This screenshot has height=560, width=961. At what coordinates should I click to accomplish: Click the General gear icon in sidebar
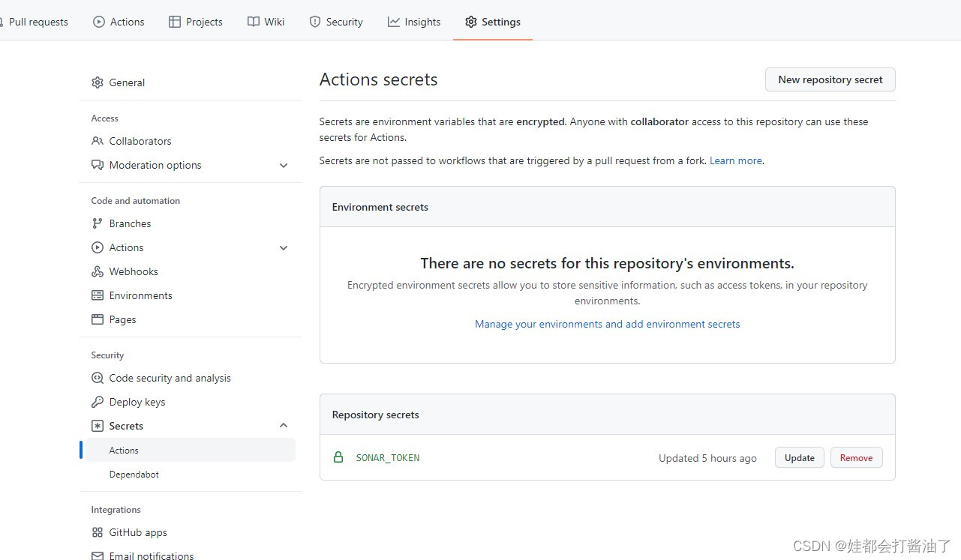point(98,82)
